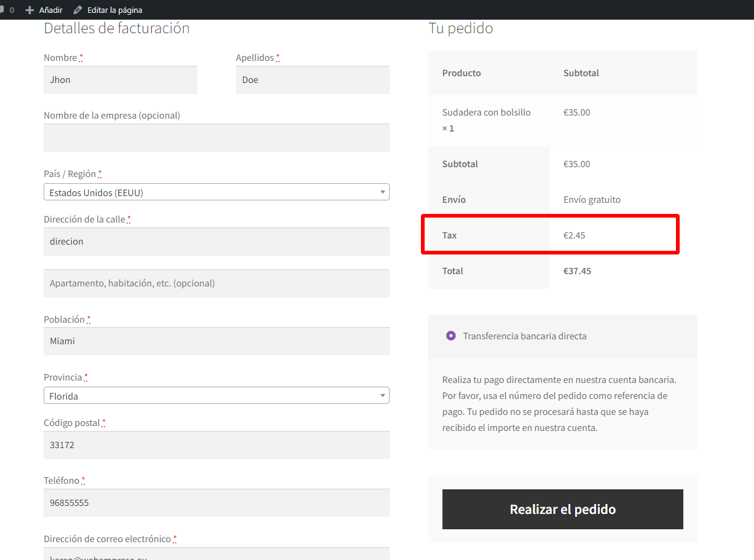754x560 pixels.
Task: Select Transferencia bancaria directa radio button
Action: pos(451,336)
